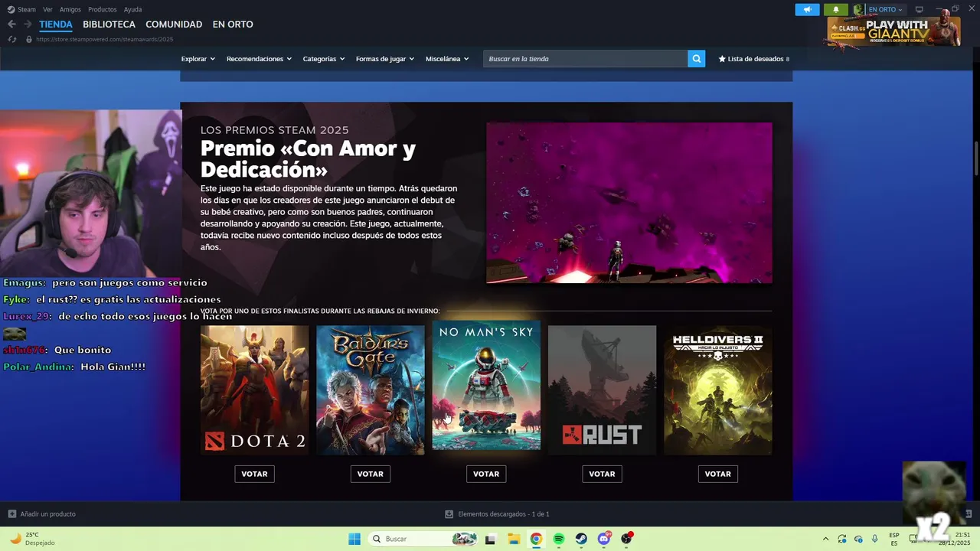Click Añadir un producto
Viewport: 980px width, 551px height.
click(42, 514)
